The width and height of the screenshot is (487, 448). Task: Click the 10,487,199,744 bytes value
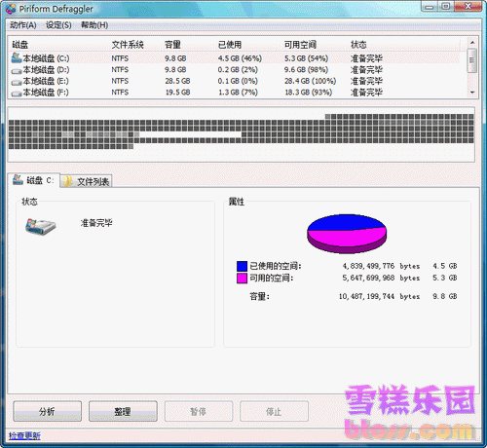point(379,296)
